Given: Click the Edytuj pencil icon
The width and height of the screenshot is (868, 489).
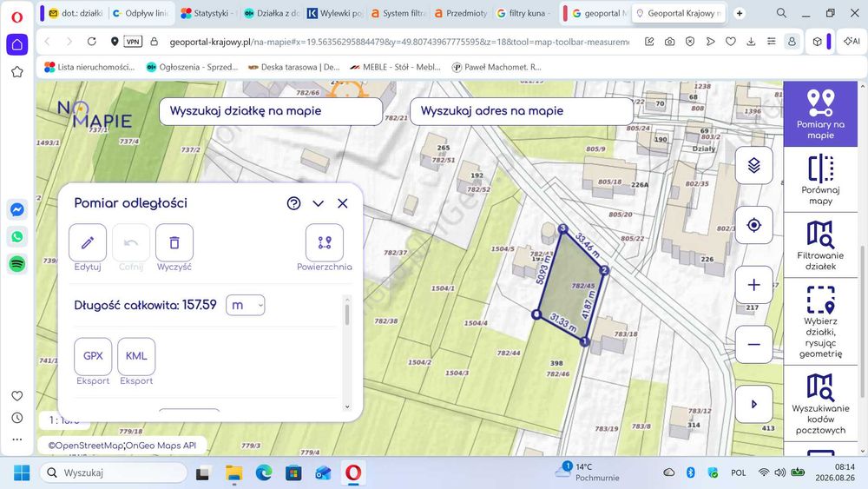Looking at the screenshot, I should coord(88,242).
